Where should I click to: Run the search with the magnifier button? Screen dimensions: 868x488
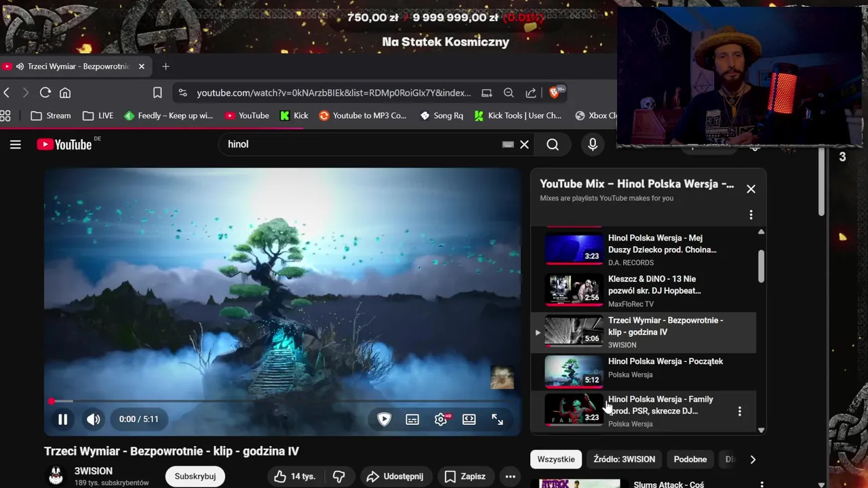(553, 144)
